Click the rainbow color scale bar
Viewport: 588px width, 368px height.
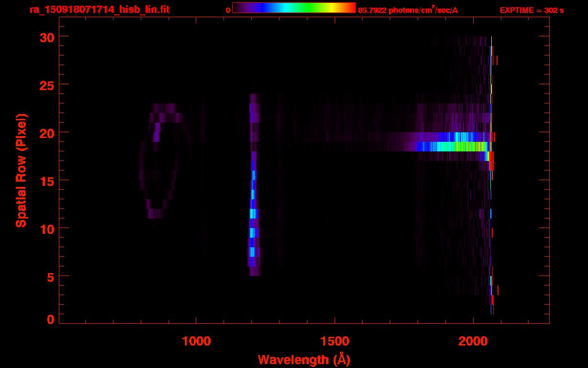tap(294, 8)
